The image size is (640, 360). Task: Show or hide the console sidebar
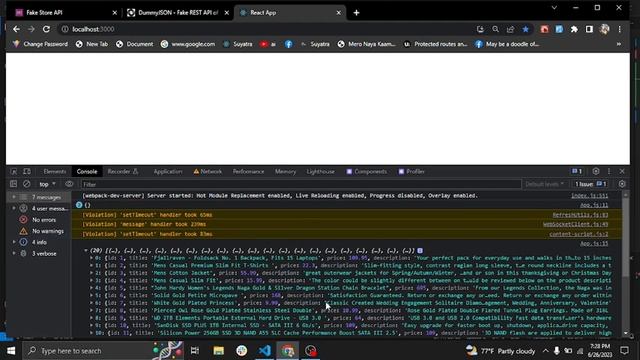[13, 184]
